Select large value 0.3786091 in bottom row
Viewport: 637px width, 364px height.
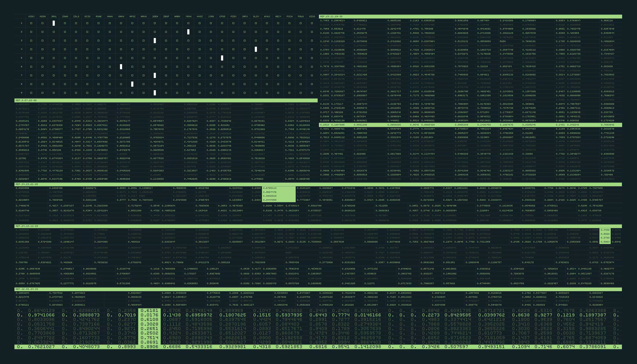pos(593,347)
